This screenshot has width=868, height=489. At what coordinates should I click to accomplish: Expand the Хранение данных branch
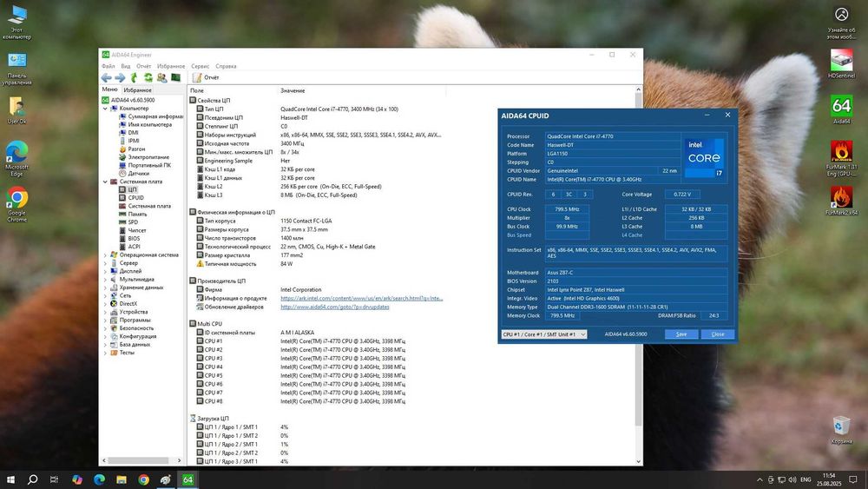pyautogui.click(x=105, y=287)
